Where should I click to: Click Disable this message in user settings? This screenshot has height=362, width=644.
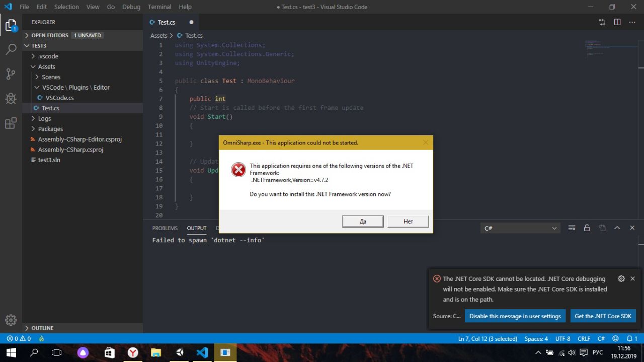coord(515,316)
